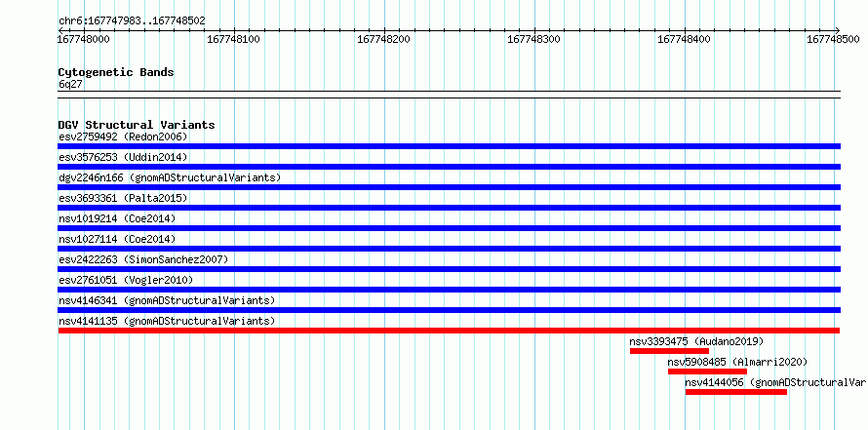Click the esv3693361 (Palta2015) label
Screen dimensions: 868x430
123,198
